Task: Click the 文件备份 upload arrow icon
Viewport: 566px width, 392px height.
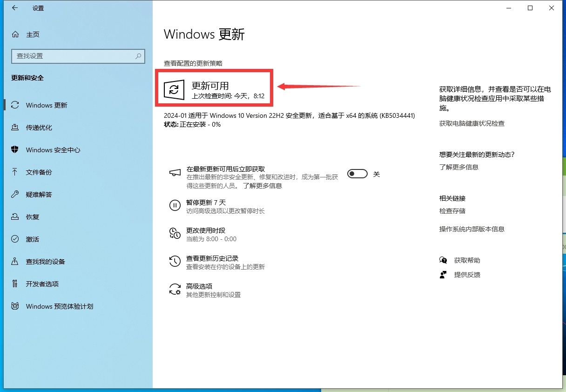Action: pos(15,172)
